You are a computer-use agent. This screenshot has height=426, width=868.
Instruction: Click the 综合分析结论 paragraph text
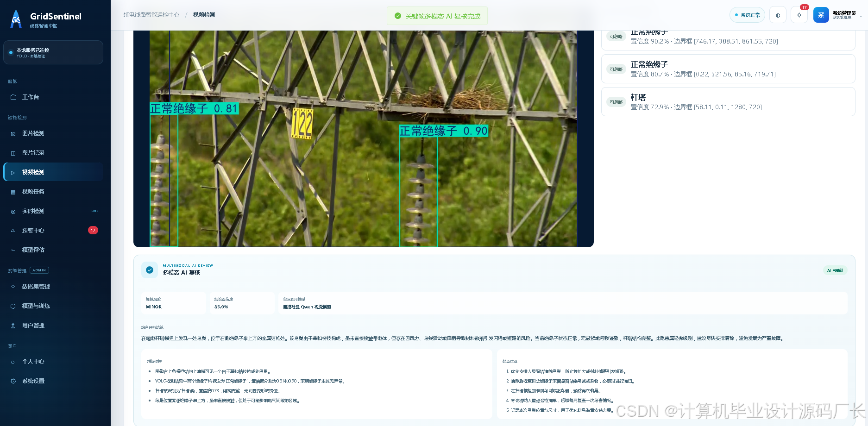tap(463, 338)
